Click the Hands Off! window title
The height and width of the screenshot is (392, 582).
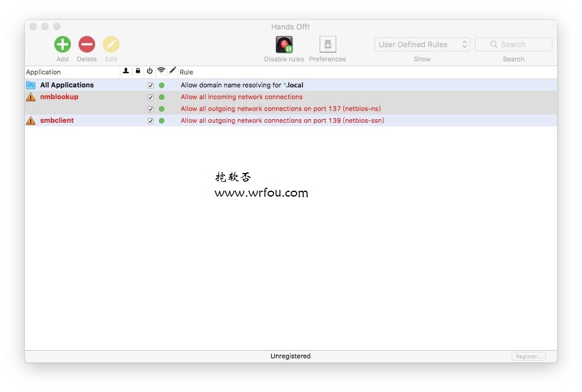point(290,27)
